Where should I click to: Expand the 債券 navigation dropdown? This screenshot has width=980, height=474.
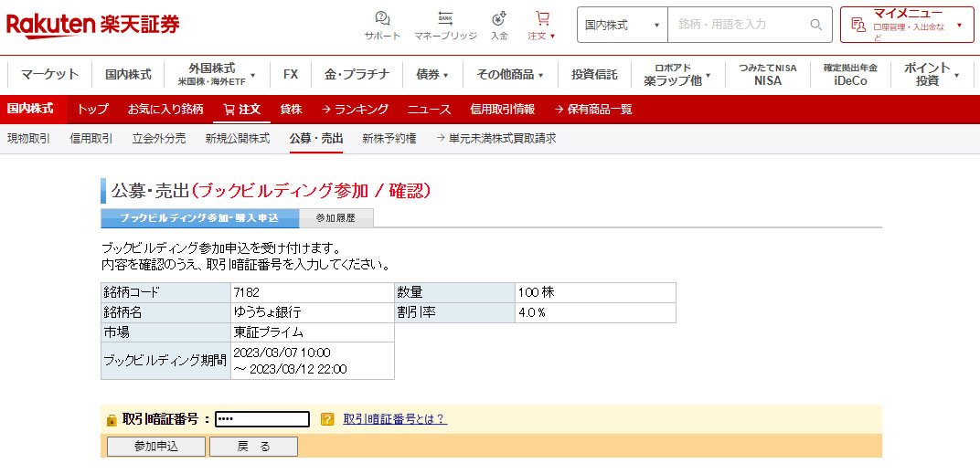[x=432, y=74]
